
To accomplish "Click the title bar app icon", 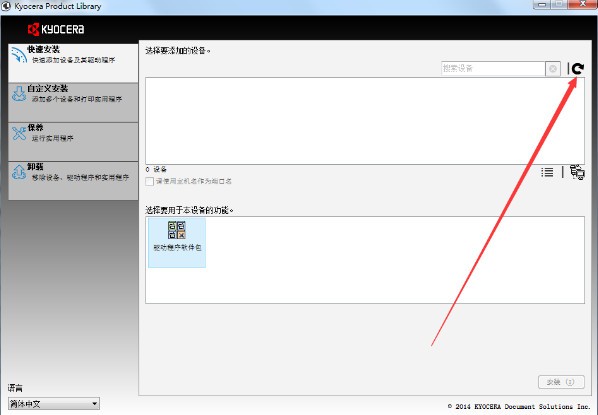I will tap(6, 6).
